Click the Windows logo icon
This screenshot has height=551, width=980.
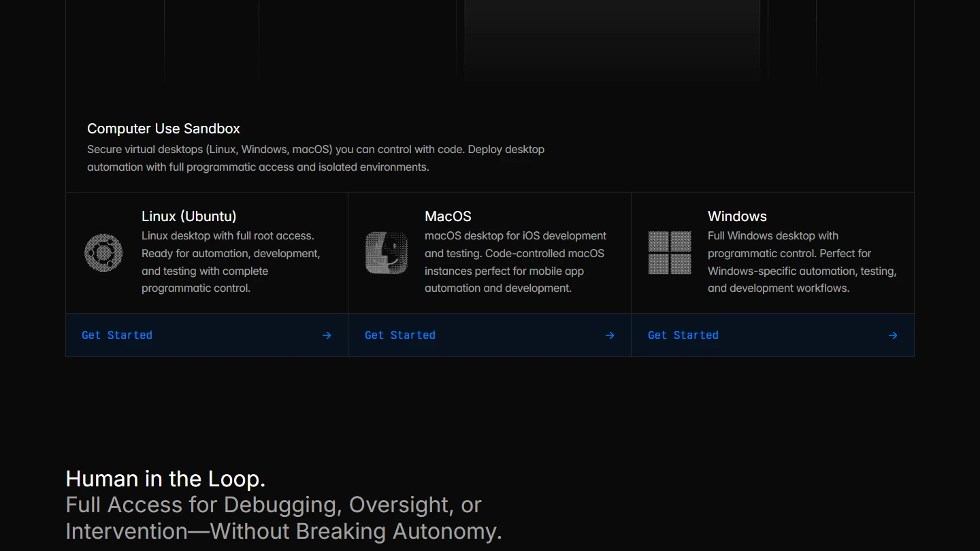point(670,253)
